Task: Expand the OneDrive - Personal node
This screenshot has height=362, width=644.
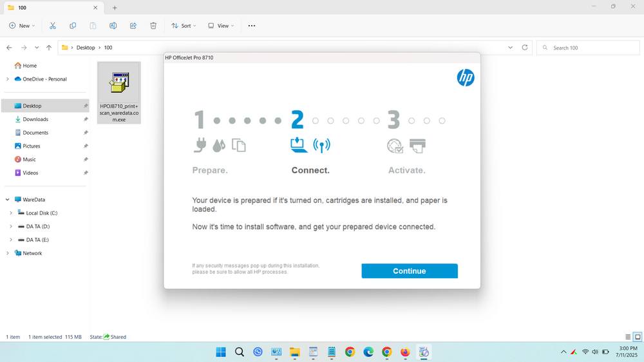Action: pyautogui.click(x=7, y=79)
